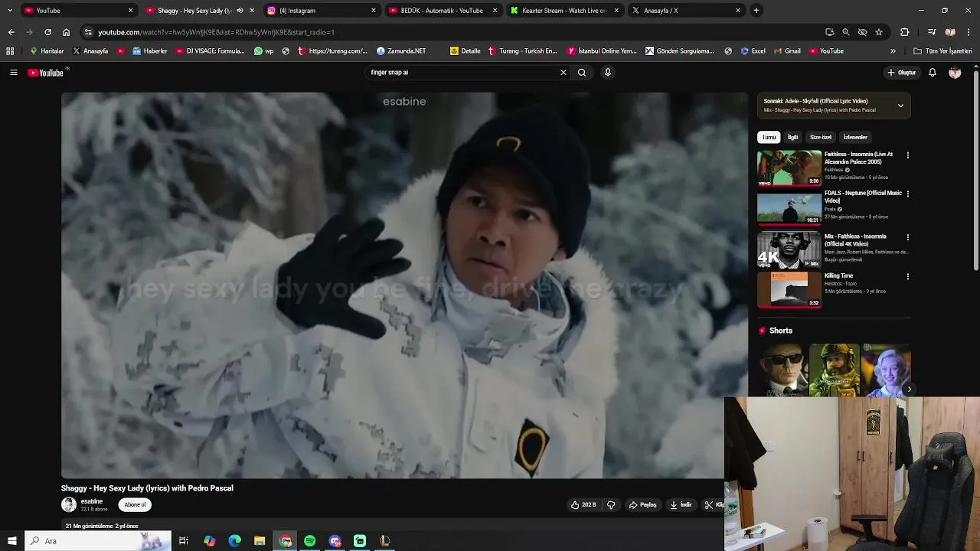Clear the search box with the X
The image size is (980, 551).
point(563,73)
